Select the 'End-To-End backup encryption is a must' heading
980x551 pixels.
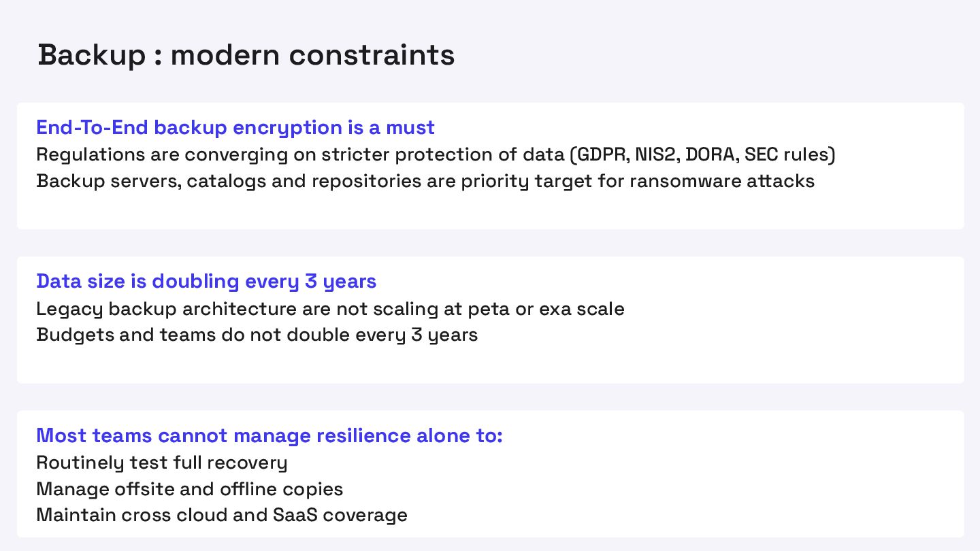point(235,127)
